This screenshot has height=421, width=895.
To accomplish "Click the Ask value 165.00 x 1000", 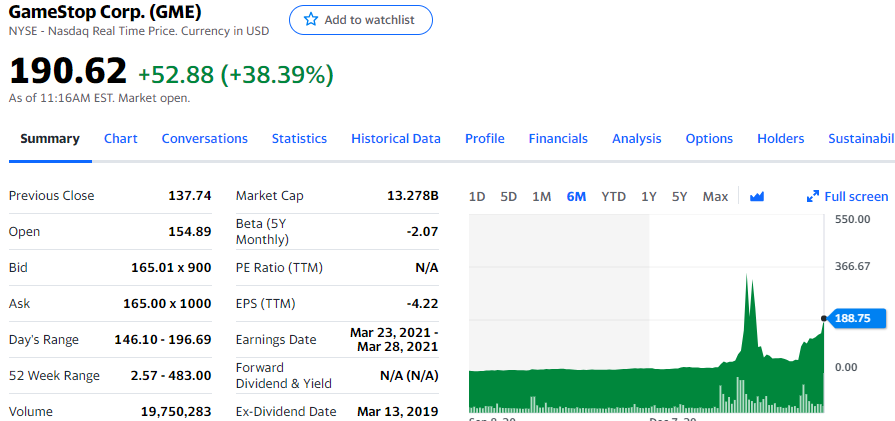I will [167, 303].
